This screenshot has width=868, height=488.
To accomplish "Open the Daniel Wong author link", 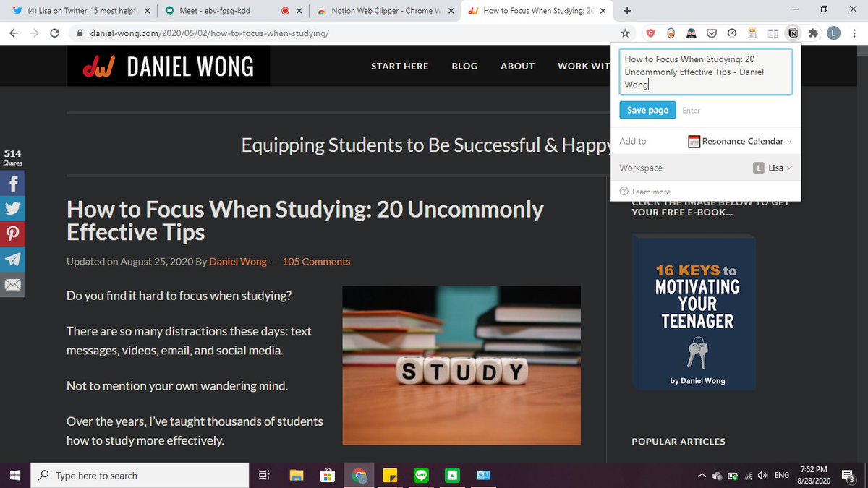I will pos(238,262).
